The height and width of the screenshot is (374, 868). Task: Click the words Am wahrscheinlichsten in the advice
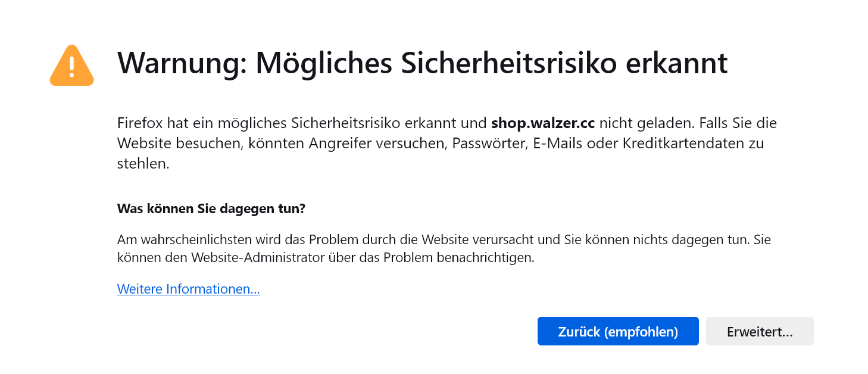(x=180, y=240)
